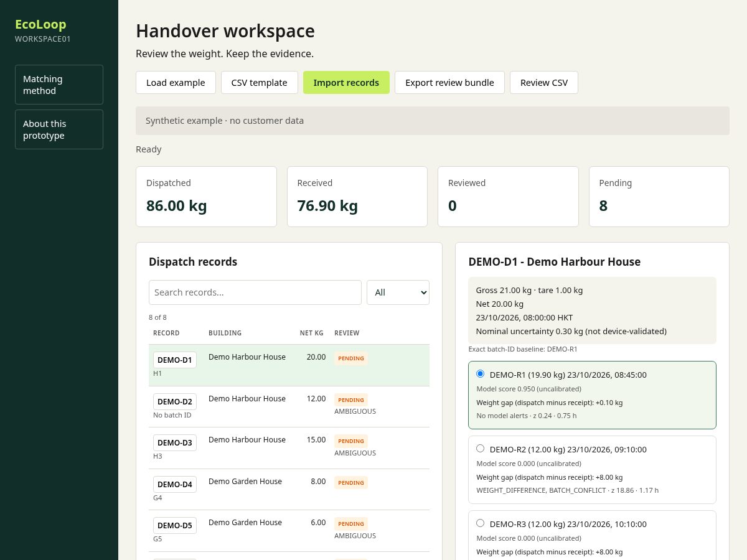Click PENDING badge in DEMO-D4 row
747x560 pixels.
[351, 483]
